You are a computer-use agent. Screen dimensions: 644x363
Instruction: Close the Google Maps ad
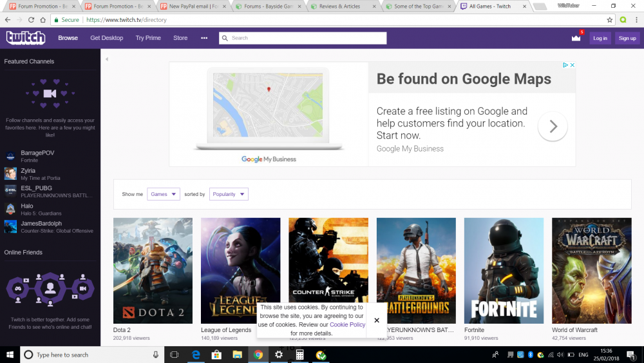572,65
